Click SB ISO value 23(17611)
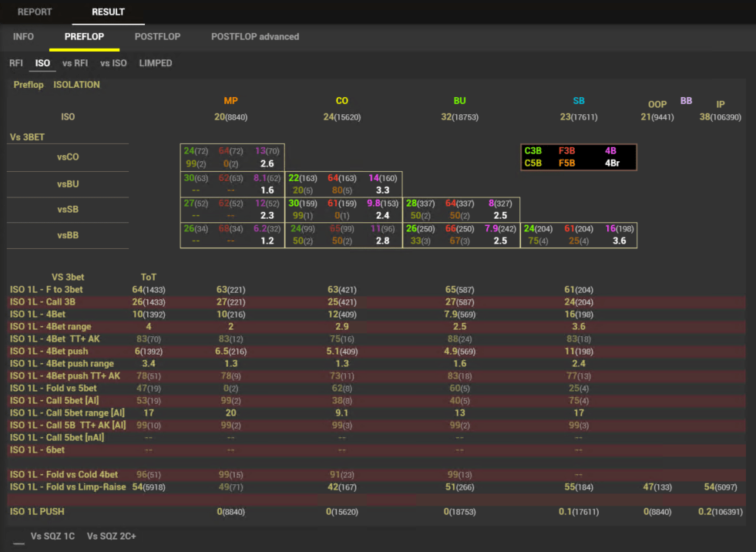 tap(579, 116)
